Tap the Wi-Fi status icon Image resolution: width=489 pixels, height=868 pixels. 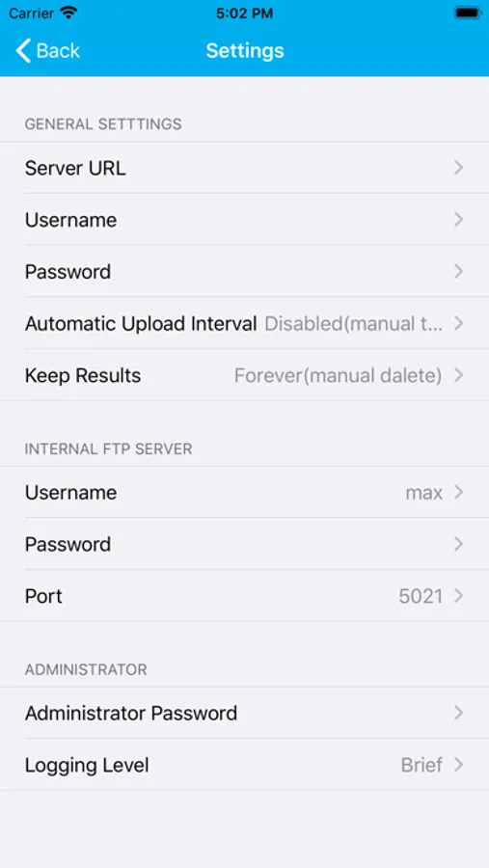pos(69,13)
